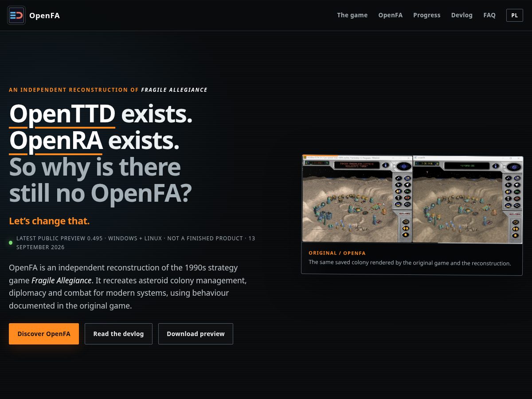The image size is (532, 399).
Task: Follow the OpenRA link in the heading
Action: click(x=56, y=141)
